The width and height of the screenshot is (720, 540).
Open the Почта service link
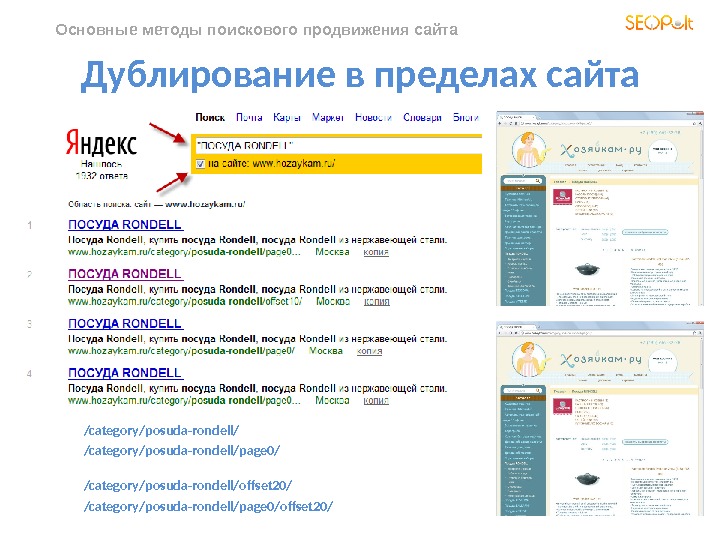(249, 118)
